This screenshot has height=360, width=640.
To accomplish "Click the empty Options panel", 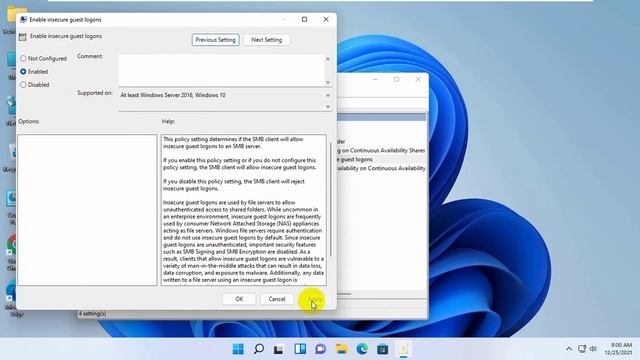I will [87, 210].
